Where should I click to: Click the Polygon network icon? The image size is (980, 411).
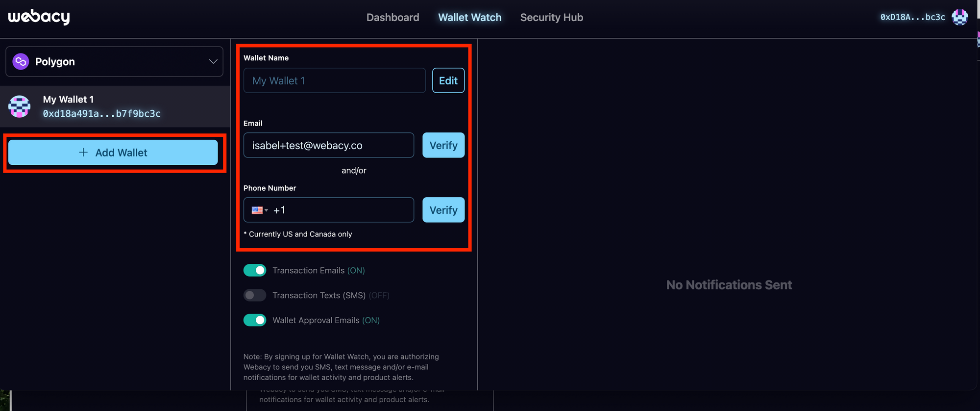pos(21,61)
